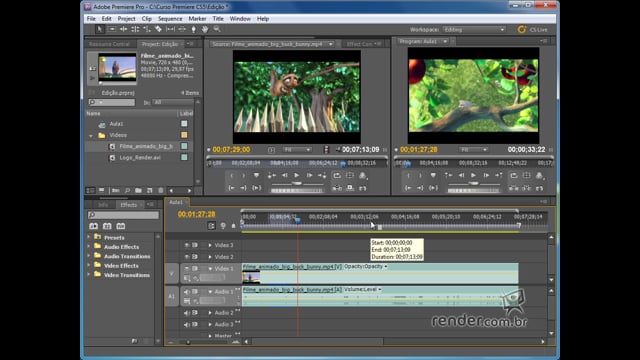Click Insert button in Source monitor

[337, 188]
